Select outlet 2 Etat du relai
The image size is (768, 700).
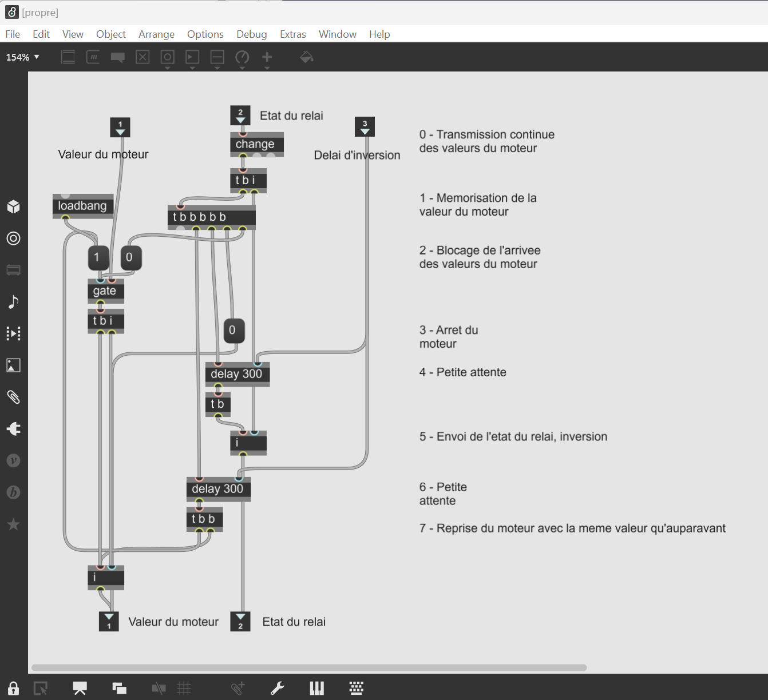coord(240,621)
